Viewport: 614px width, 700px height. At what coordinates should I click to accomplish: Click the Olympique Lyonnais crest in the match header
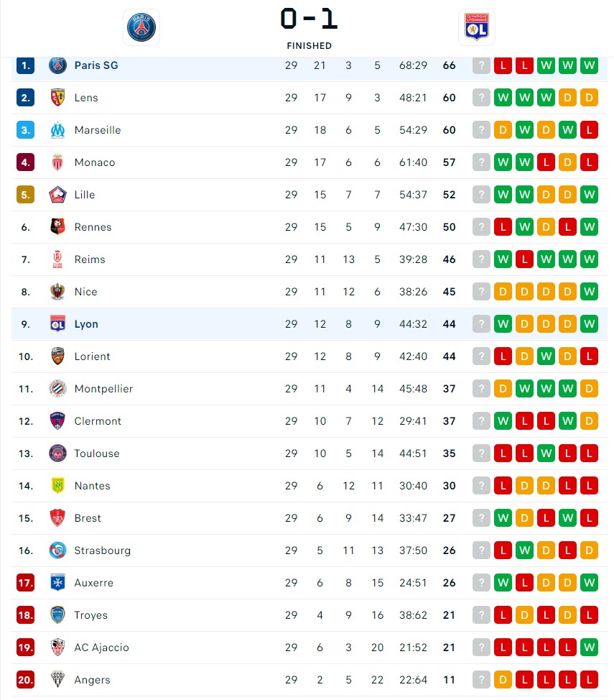[477, 27]
